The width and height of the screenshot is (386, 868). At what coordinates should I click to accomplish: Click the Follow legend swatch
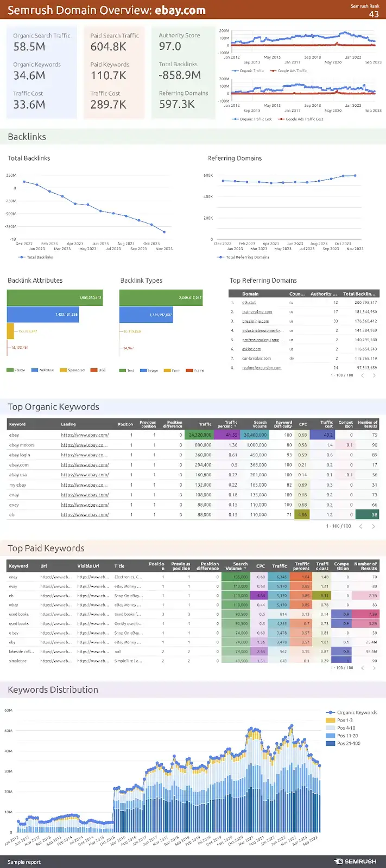[x=10, y=370]
